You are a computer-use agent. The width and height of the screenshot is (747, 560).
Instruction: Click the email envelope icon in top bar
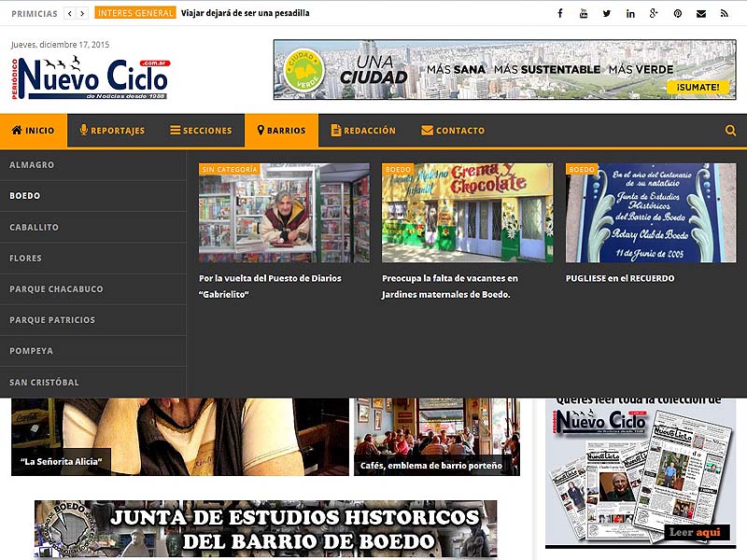[x=701, y=13]
